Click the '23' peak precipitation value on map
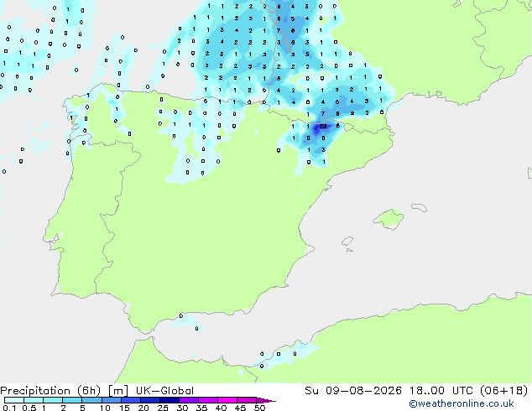Screen dimensions: 532x411 click(x=323, y=127)
